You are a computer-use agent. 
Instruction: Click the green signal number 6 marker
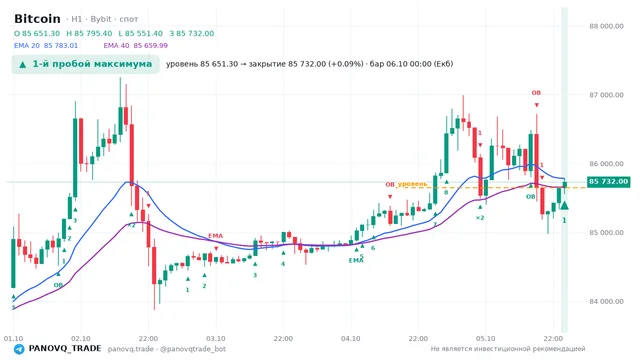pyautogui.click(x=373, y=248)
